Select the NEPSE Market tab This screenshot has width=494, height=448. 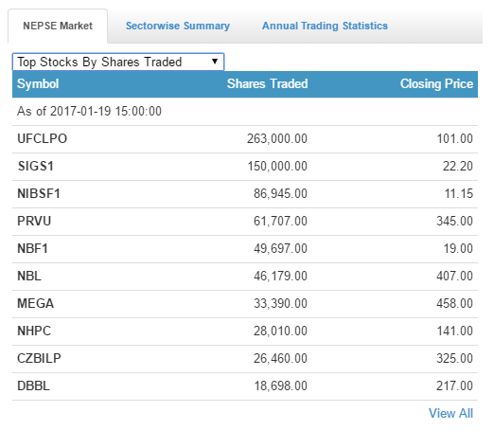click(58, 26)
